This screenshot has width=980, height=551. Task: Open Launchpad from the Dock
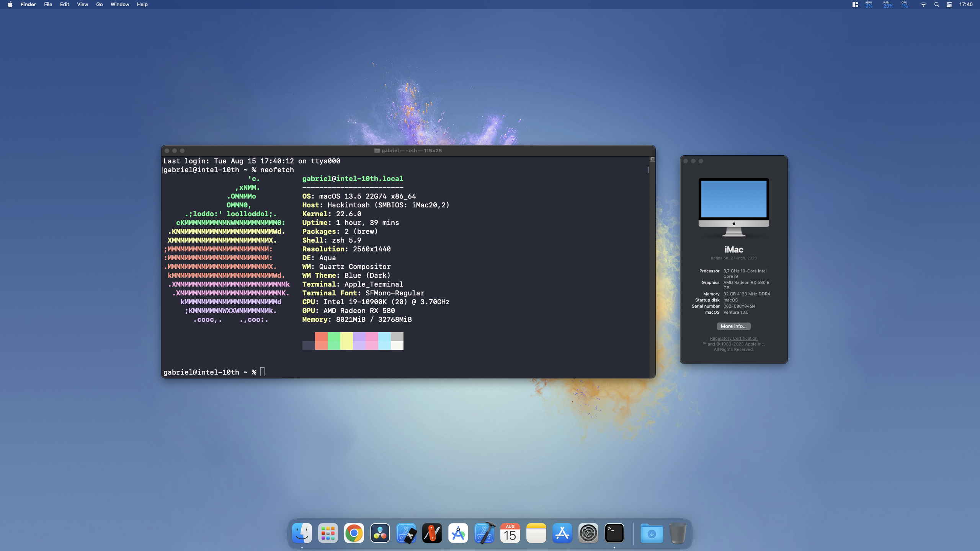[x=327, y=533]
